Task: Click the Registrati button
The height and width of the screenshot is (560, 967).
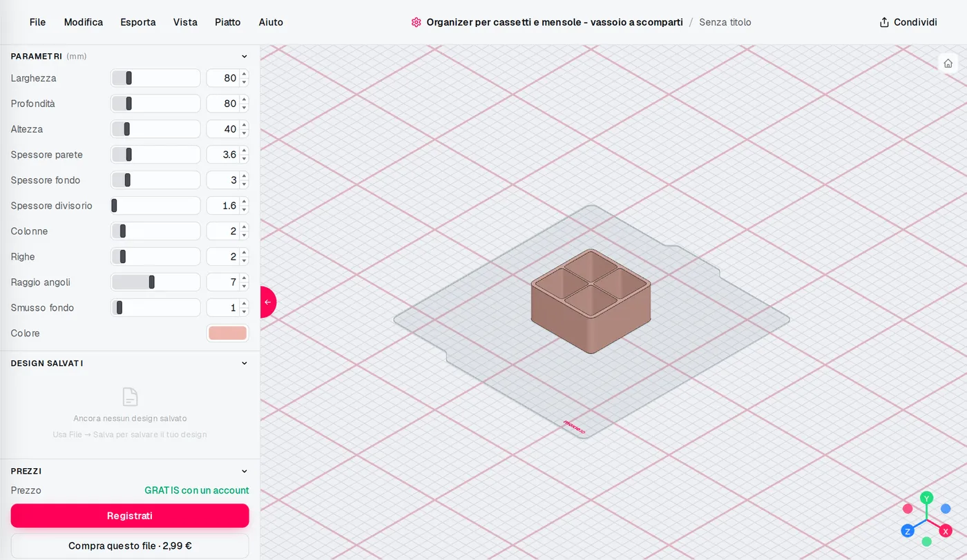Action: pos(130,516)
